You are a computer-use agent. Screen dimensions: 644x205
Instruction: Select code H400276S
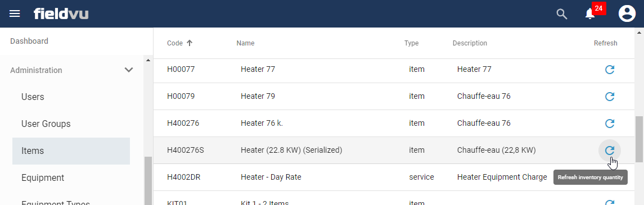[x=186, y=151]
